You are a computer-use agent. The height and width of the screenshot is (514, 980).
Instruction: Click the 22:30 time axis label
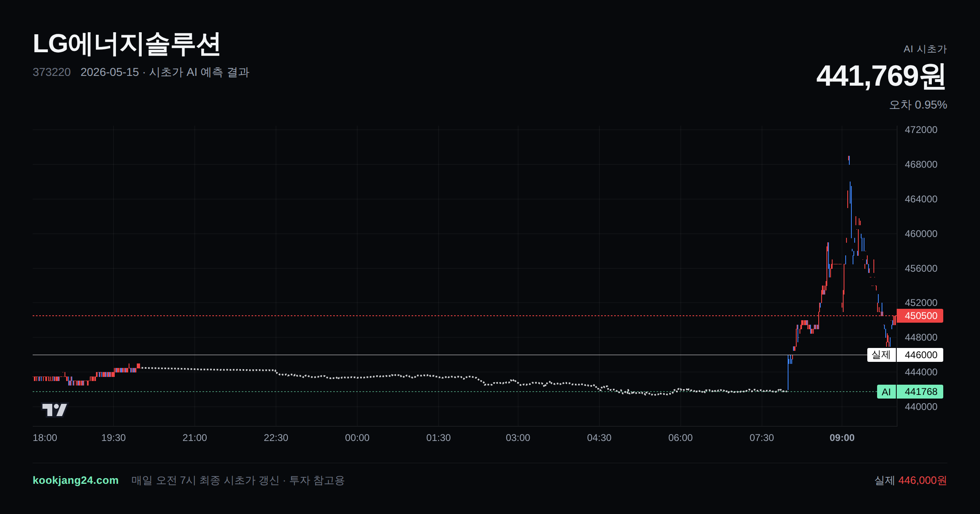pyautogui.click(x=276, y=438)
